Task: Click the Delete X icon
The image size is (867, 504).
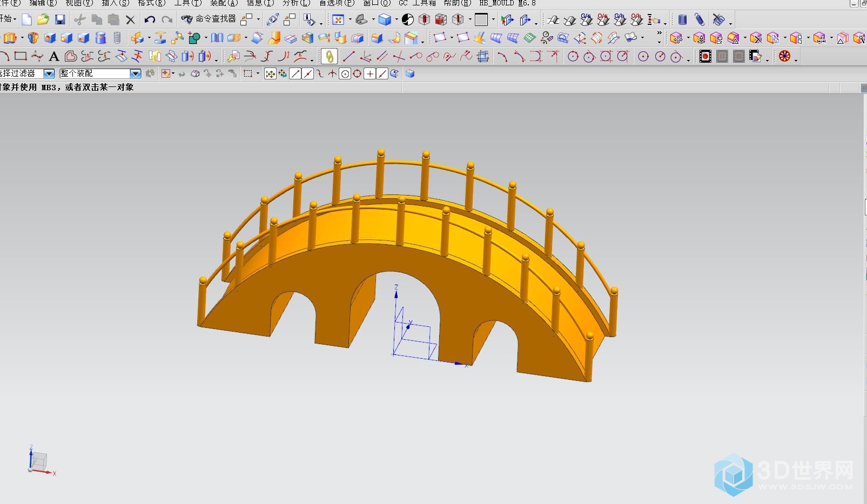Action: point(130,20)
